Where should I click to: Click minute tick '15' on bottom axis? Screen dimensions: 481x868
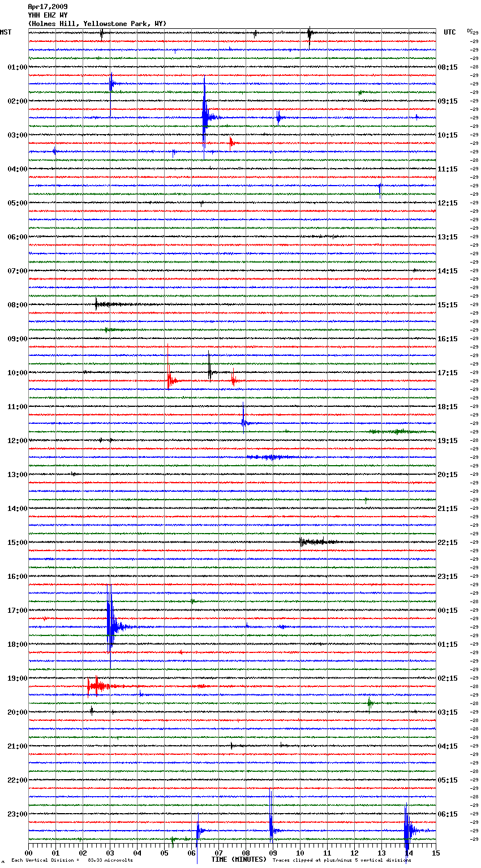(436, 853)
